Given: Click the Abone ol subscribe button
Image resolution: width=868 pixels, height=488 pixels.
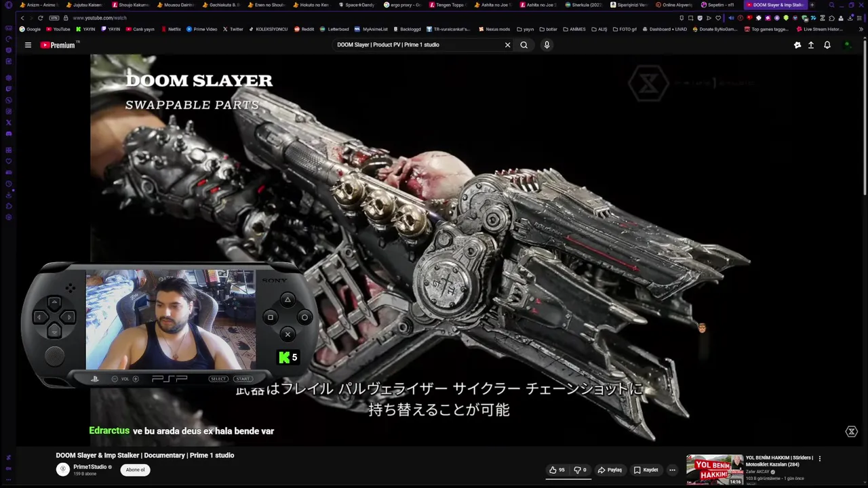Looking at the screenshot, I should coord(135,470).
